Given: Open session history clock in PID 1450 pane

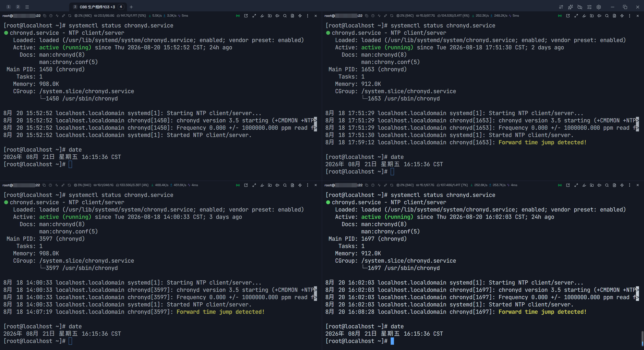Looking at the screenshot, I should click(51, 16).
